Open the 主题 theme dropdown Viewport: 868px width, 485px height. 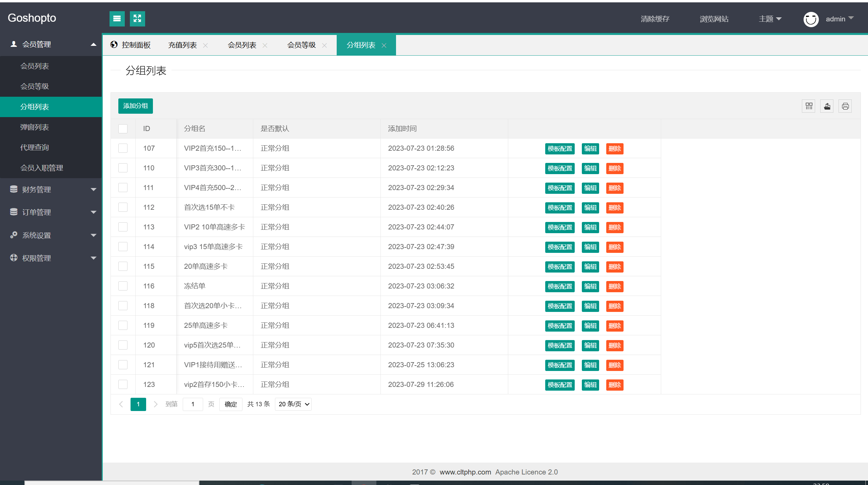[x=770, y=19]
